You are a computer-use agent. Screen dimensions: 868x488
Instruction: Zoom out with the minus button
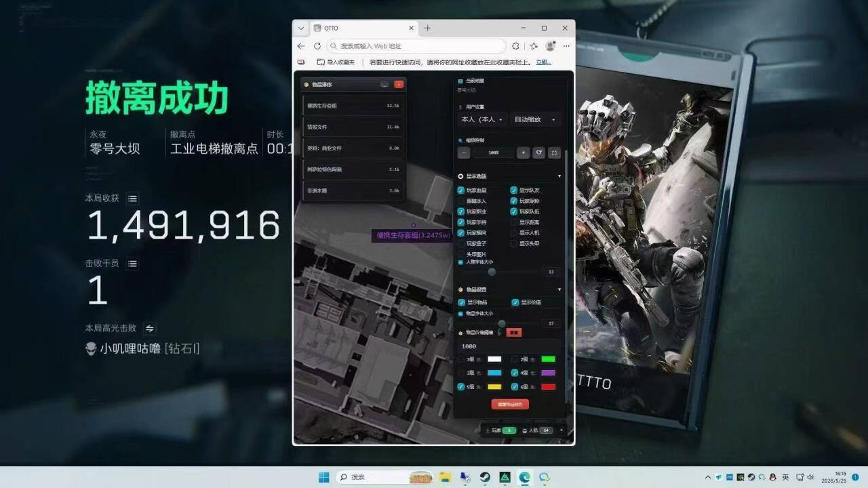point(464,152)
